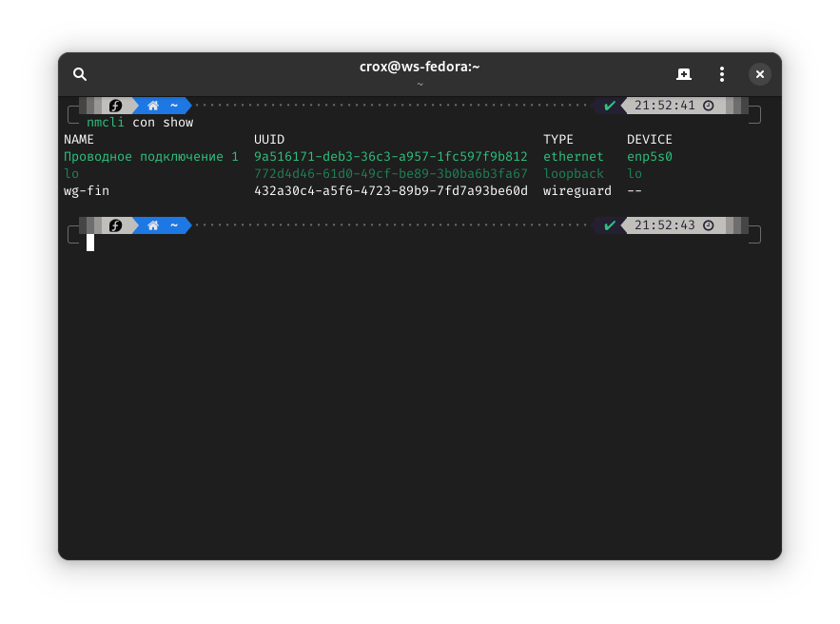Viewport: 840px width, 624px height.
Task: Click the '--' device value for wg-fin
Action: point(635,191)
